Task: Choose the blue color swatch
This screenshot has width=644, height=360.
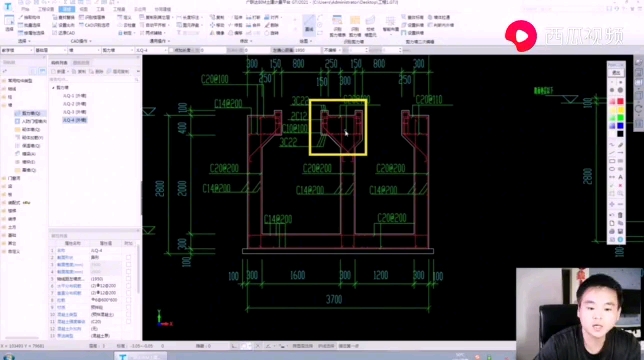Action: (620, 126)
